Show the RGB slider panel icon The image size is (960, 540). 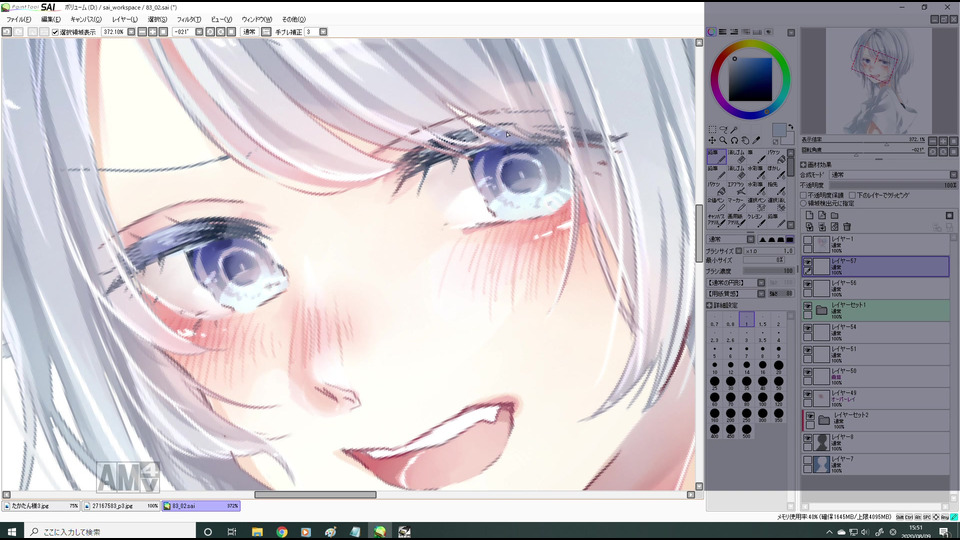(x=722, y=32)
